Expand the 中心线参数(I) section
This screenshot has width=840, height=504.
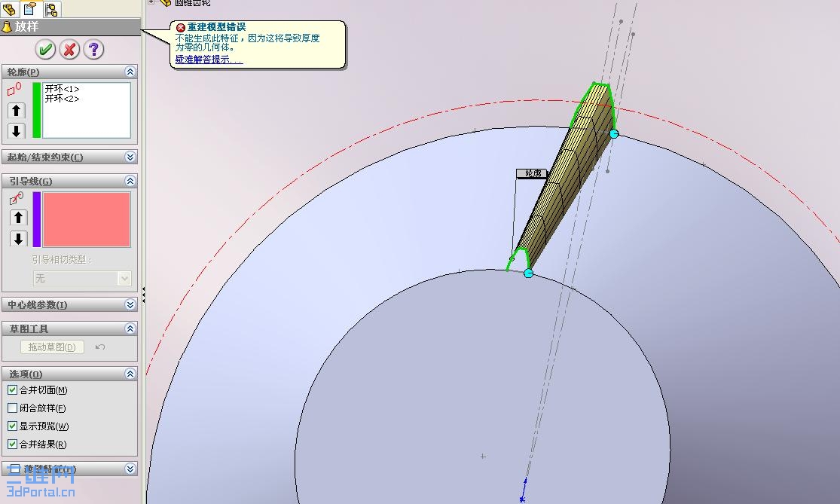click(130, 304)
